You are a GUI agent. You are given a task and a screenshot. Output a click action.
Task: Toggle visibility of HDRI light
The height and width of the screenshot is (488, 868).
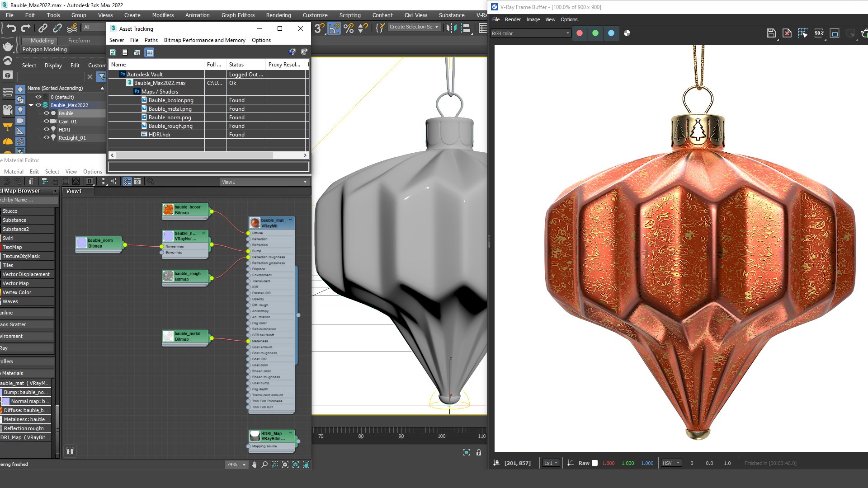point(46,130)
